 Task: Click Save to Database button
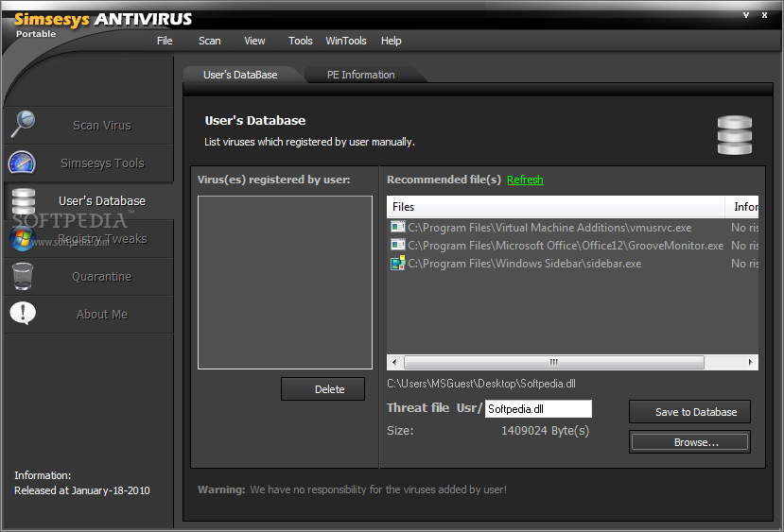point(689,412)
